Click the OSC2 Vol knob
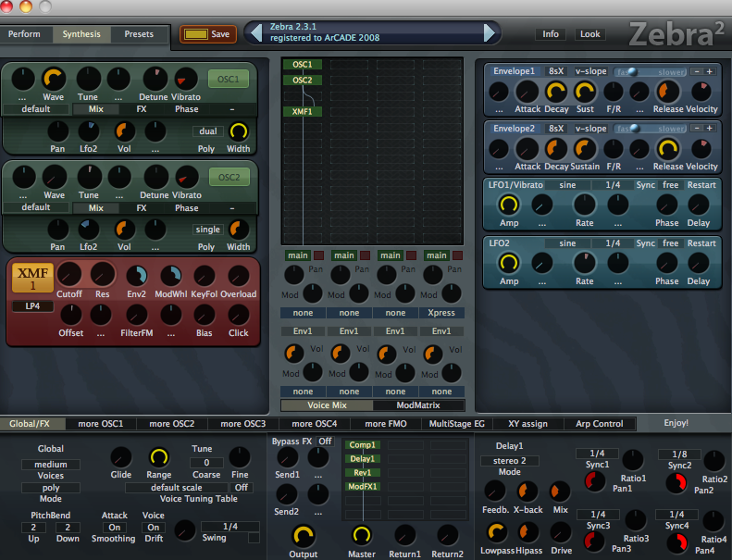732x560 pixels. [124, 230]
